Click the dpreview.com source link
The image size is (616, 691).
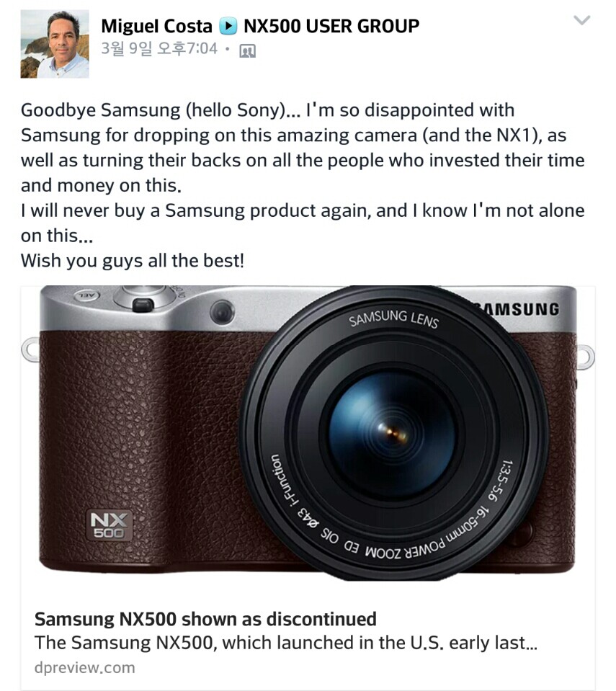coord(84,667)
